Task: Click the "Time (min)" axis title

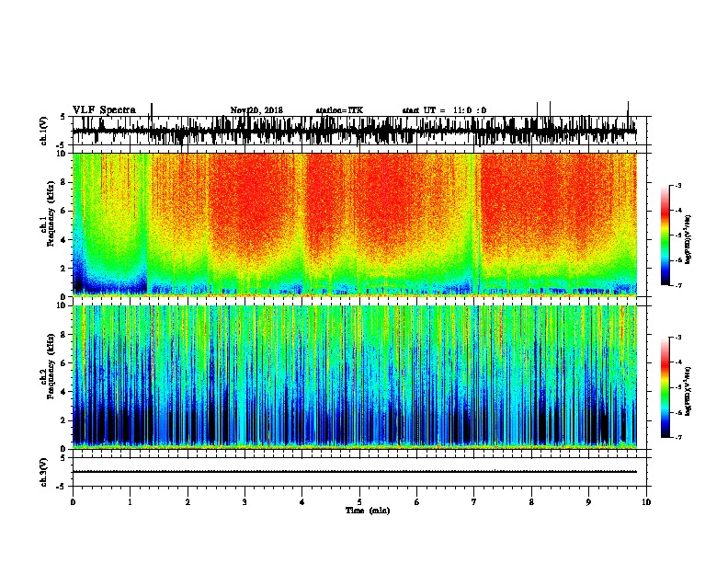Action: (x=368, y=511)
